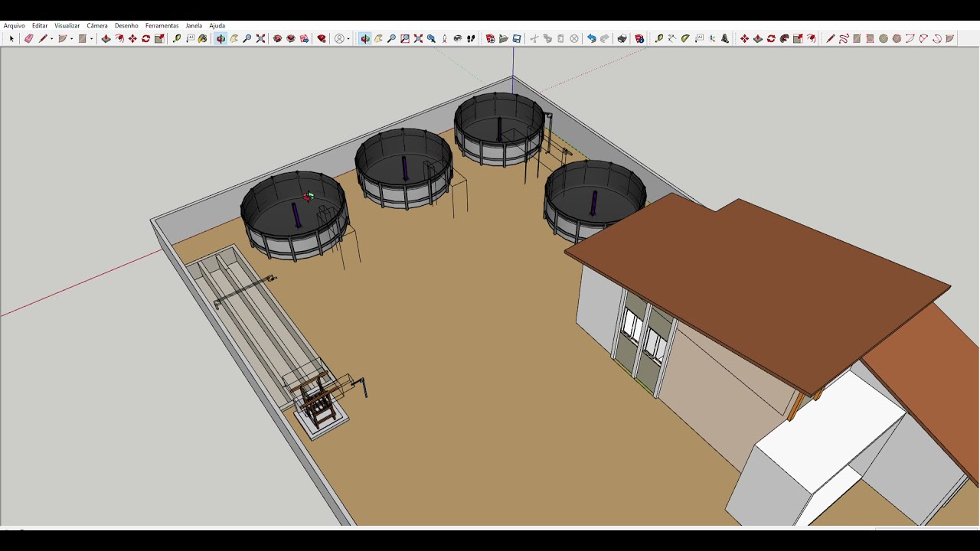Save the model with floppy disk icon
980x551 pixels.
pos(517,38)
